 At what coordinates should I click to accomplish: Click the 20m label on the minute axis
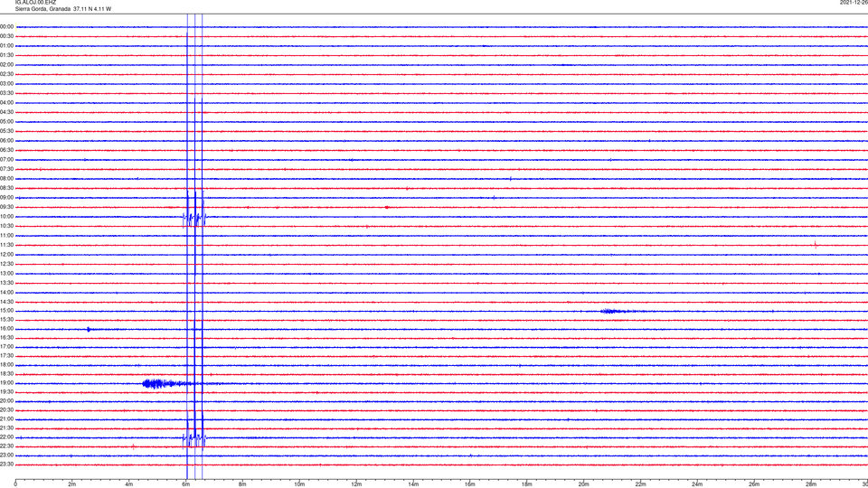[x=584, y=484]
